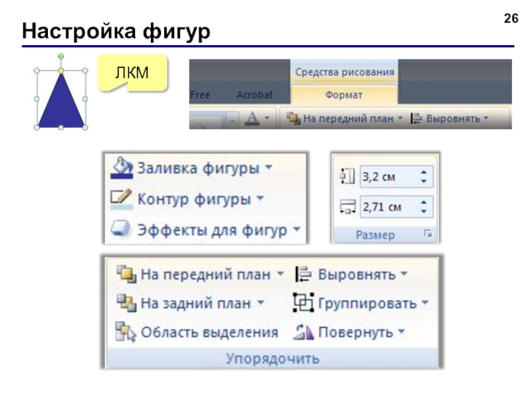Click the Заливка фигуры paint bucket icon
Viewport: 532px width, 399px height.
122,168
